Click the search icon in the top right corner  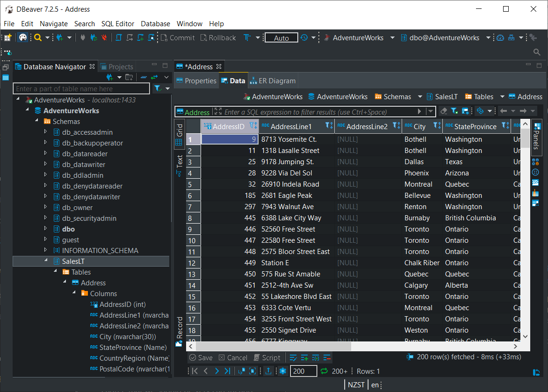tap(537, 52)
